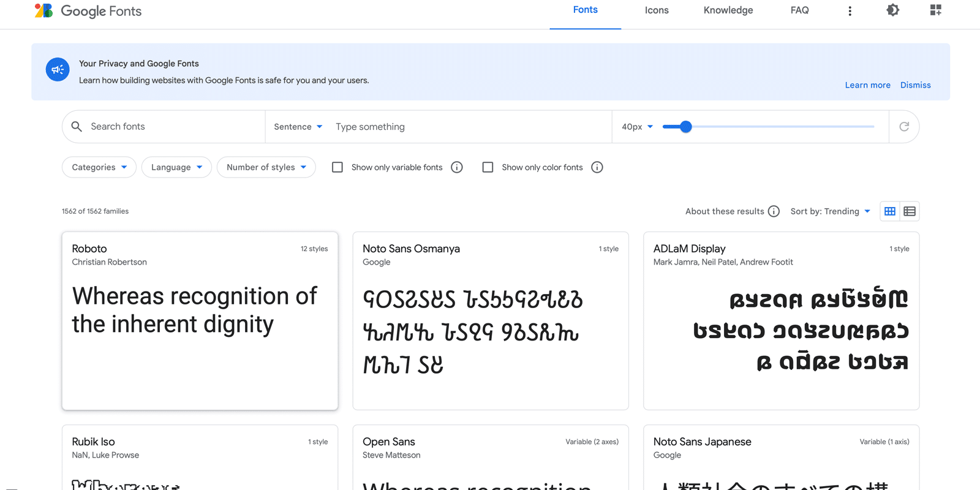Viewport: 980px width, 490px height.
Task: Open the About these results info icon
Action: [774, 211]
